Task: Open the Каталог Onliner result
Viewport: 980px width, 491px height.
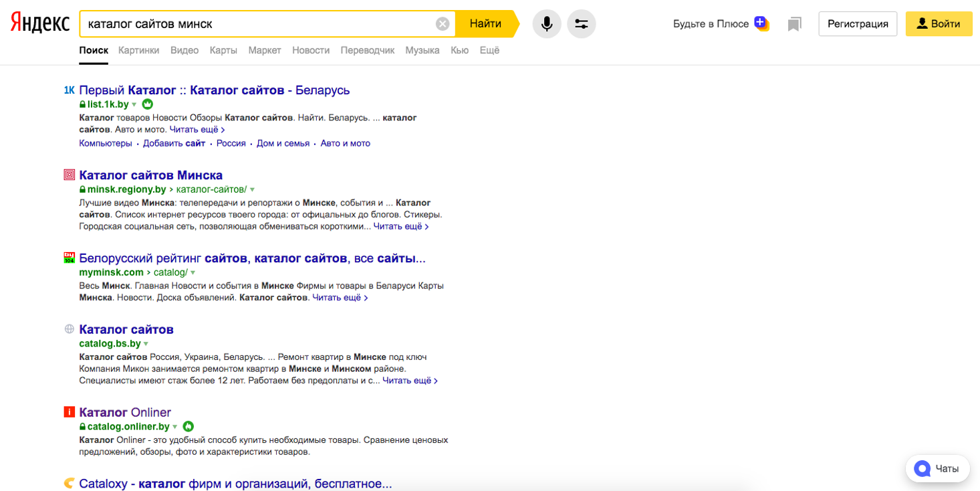Action: click(x=125, y=412)
